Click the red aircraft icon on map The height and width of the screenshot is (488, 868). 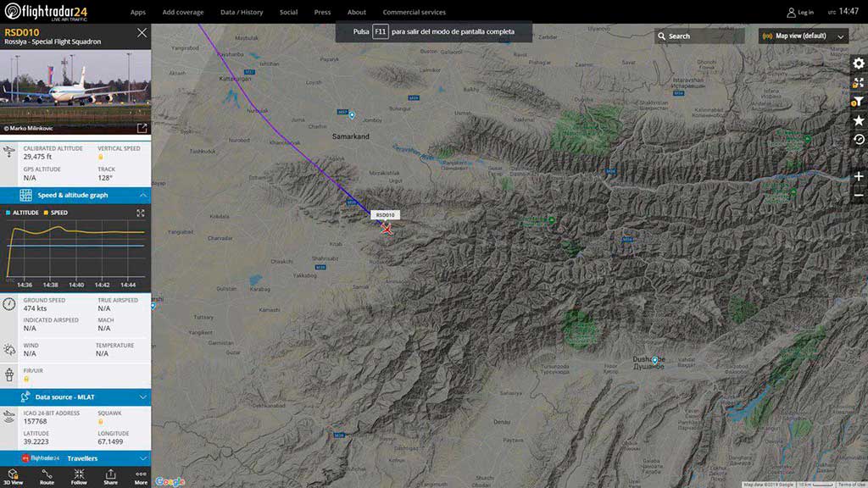tap(387, 229)
